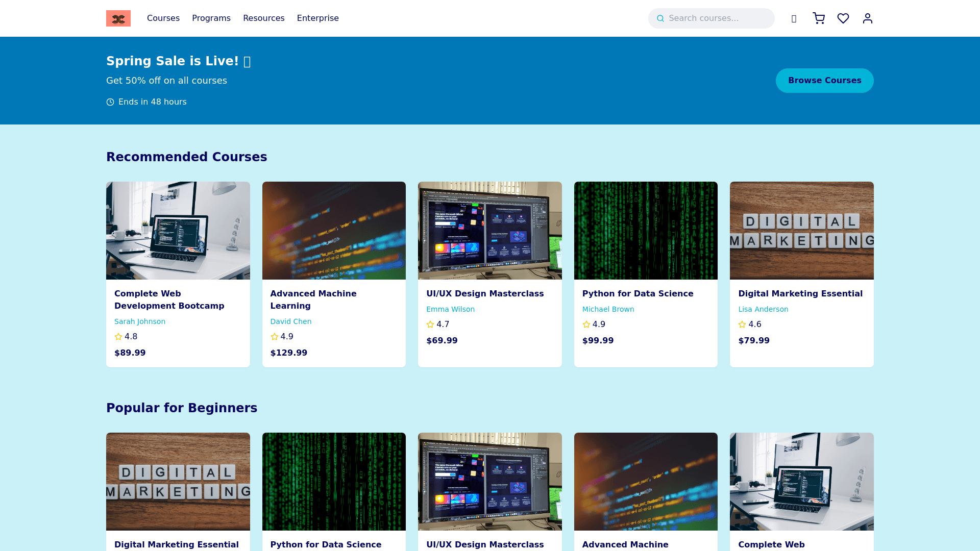Open the Advanced Machine Learning thumbnail in Recommended
The width and height of the screenshot is (980, 551).
(334, 231)
